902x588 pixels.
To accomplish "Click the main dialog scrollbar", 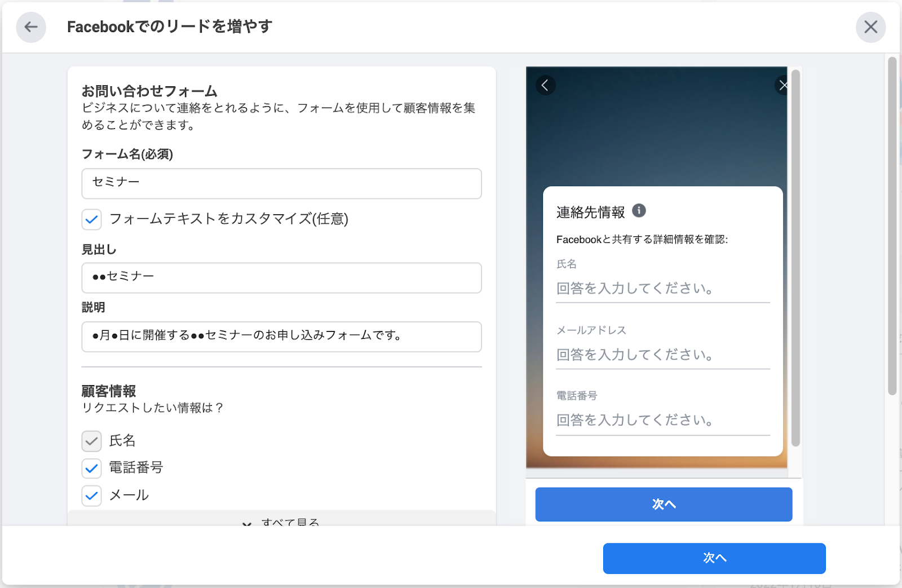I will point(892,226).
